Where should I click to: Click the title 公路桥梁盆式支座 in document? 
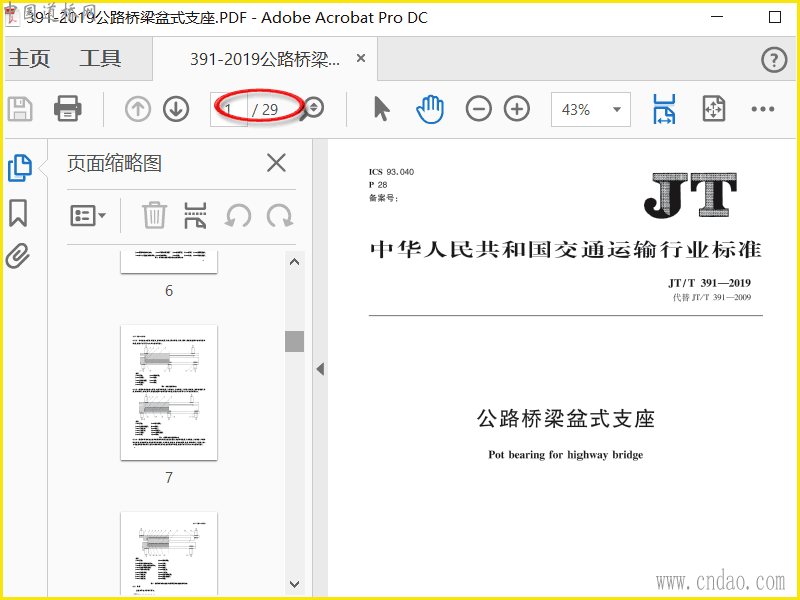566,419
